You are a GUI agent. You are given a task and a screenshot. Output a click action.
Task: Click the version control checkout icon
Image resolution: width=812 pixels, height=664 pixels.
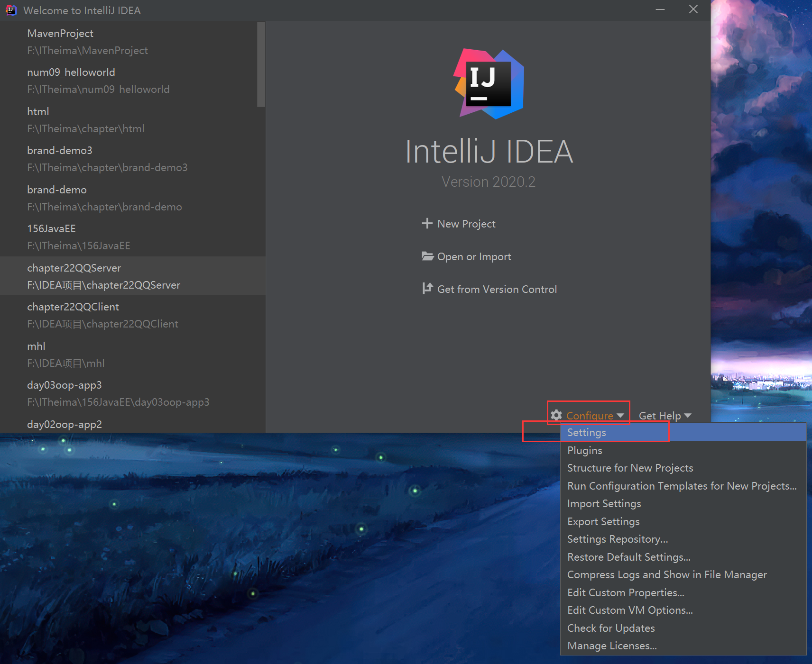pyautogui.click(x=427, y=288)
